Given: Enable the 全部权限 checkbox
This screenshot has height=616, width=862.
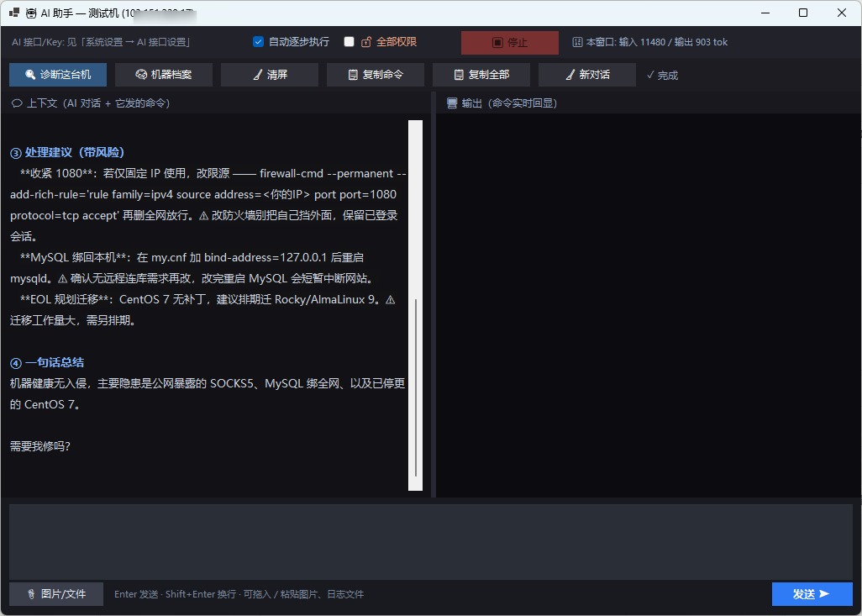Looking at the screenshot, I should pyautogui.click(x=350, y=42).
